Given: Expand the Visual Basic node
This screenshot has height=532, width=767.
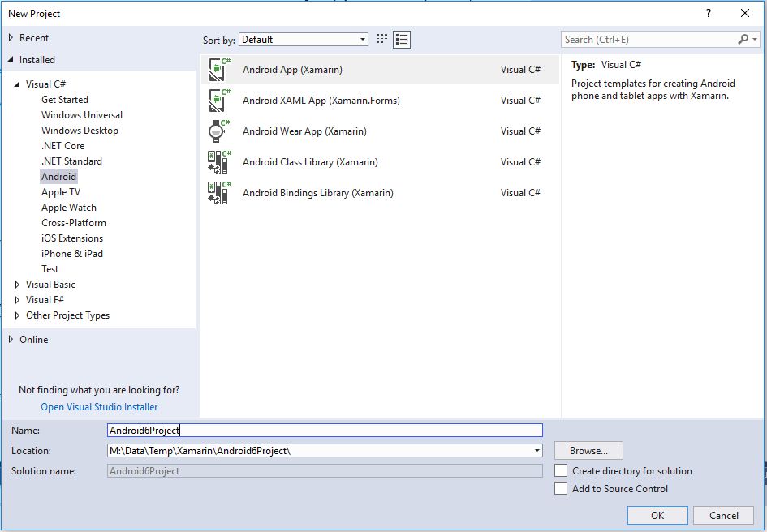Looking at the screenshot, I should [x=17, y=285].
